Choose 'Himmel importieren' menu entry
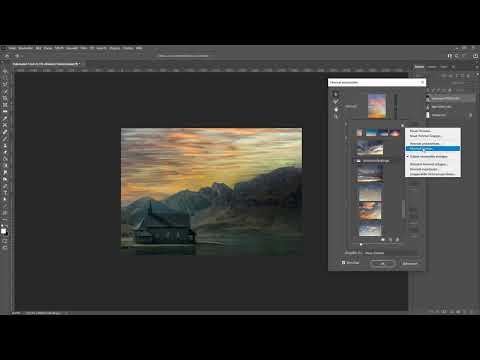Screen dimensions: 480x360 coord(433,169)
